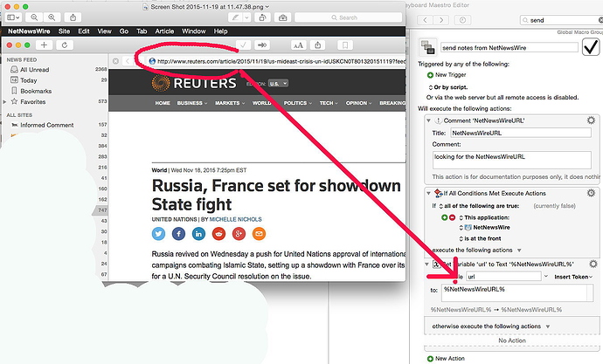Viewport: 603px width, 364px height.
Task: Expand the Favorites folder
Action: coord(4,102)
